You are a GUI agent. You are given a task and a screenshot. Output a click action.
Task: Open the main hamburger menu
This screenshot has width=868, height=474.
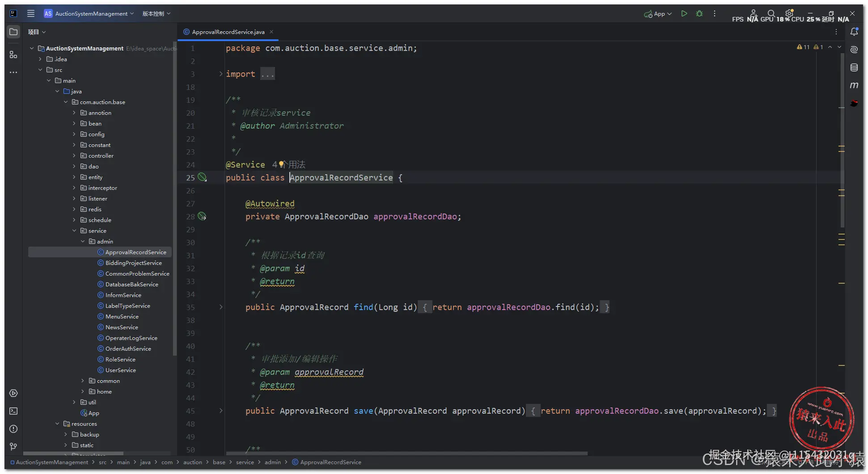[31, 13]
